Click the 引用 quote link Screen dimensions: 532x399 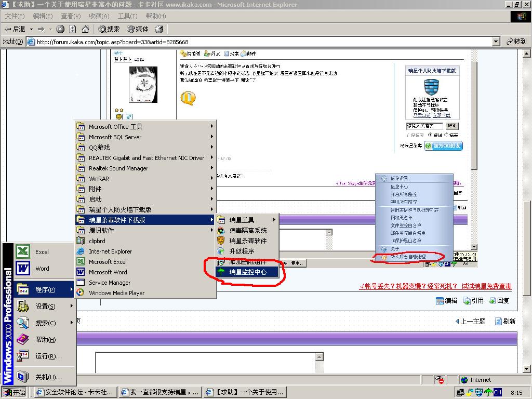pyautogui.click(x=473, y=301)
